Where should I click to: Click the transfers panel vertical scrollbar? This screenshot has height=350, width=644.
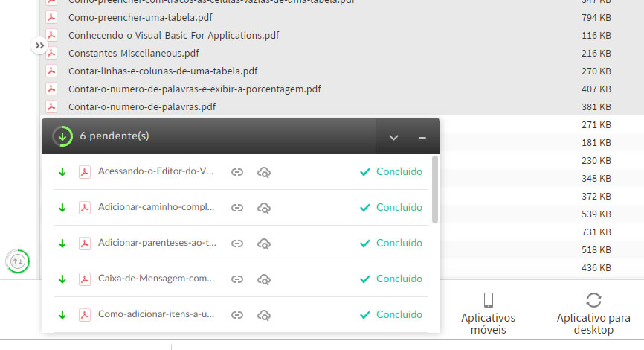pyautogui.click(x=435, y=190)
